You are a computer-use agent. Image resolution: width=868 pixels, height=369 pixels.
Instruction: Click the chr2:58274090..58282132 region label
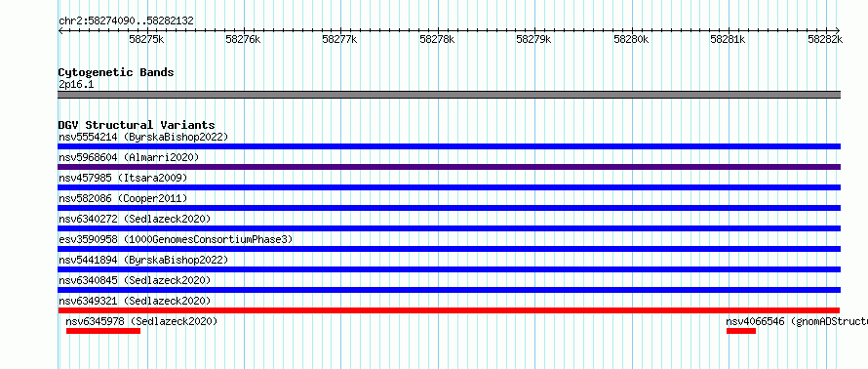(126, 20)
